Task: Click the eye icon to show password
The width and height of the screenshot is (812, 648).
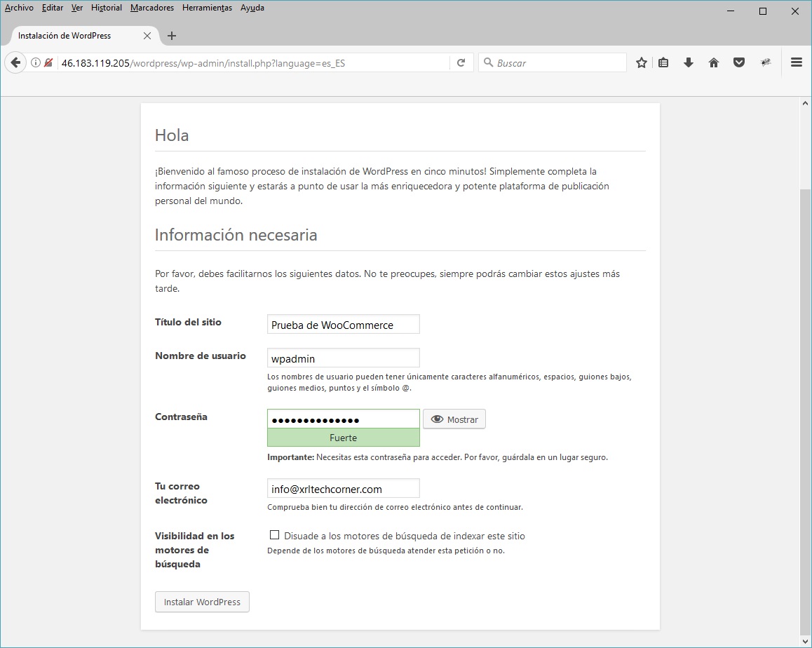Action: pyautogui.click(x=437, y=419)
